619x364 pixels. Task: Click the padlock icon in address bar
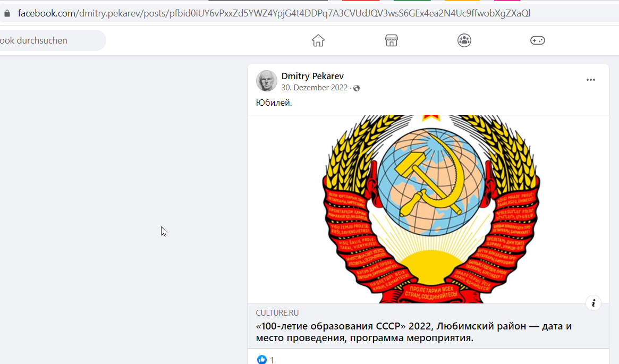click(x=7, y=13)
